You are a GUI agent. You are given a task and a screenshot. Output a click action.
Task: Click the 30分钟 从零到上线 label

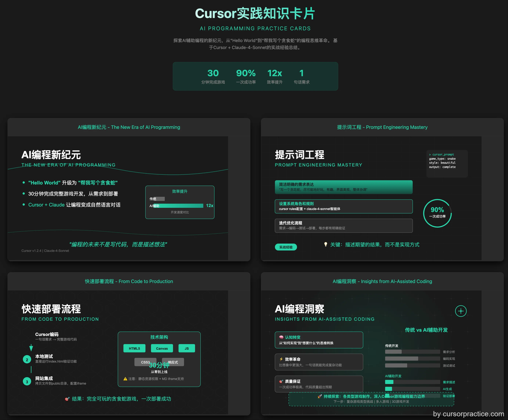pyautogui.click(x=159, y=368)
